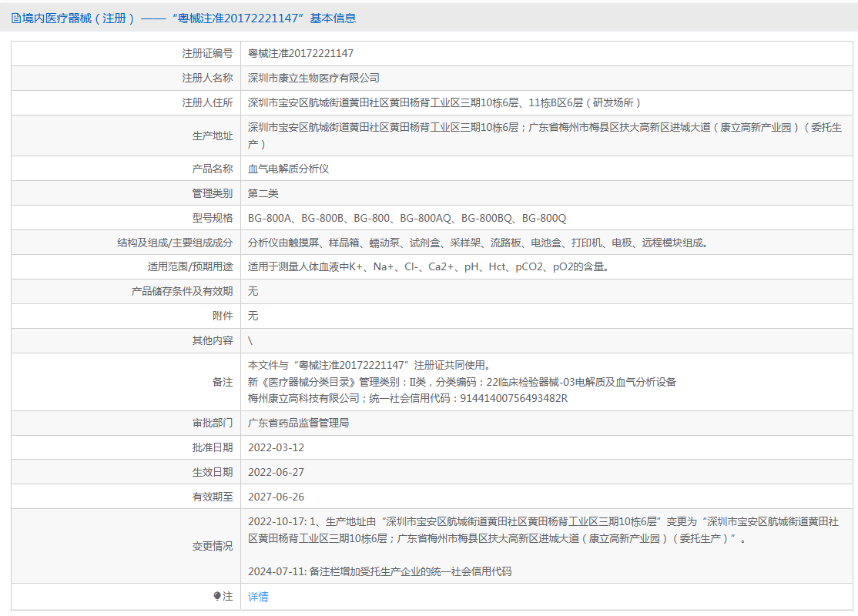Viewport: 858px width, 616px height.
Task: Click the 生效日期 label
Action: (x=213, y=473)
